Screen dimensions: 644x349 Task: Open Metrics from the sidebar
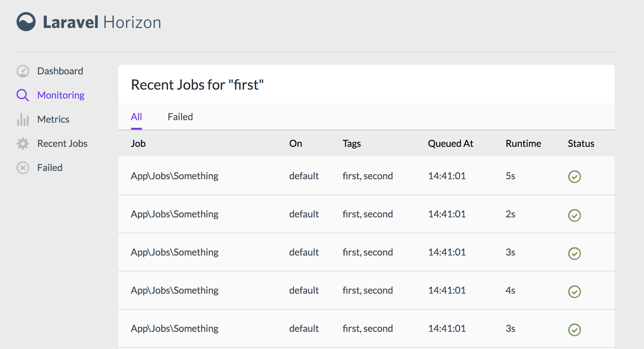click(53, 120)
